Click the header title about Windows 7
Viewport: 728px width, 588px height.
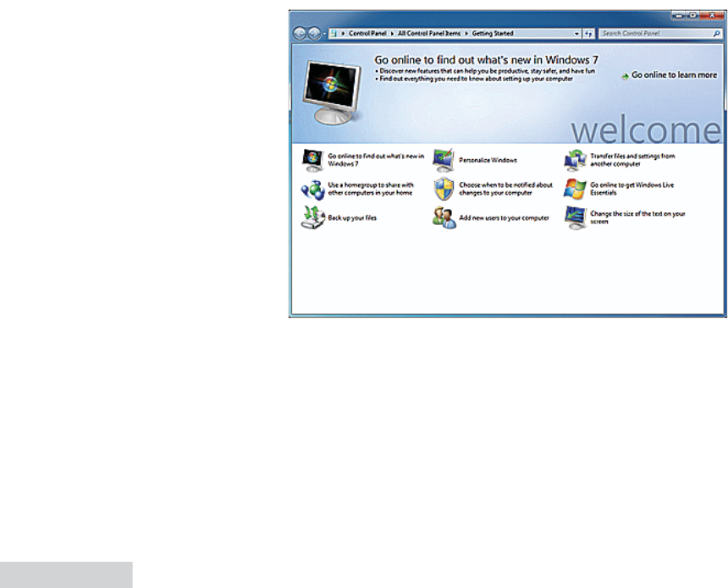click(486, 60)
